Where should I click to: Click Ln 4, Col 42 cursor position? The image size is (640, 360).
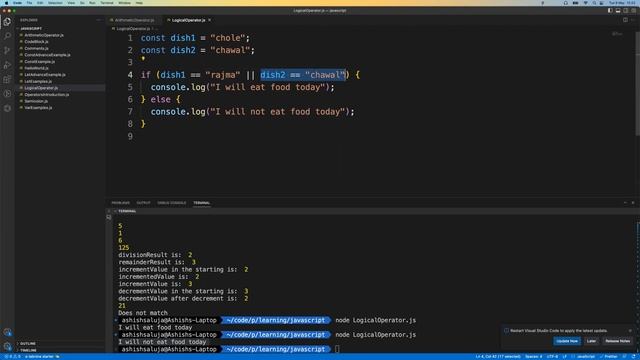tap(498, 357)
